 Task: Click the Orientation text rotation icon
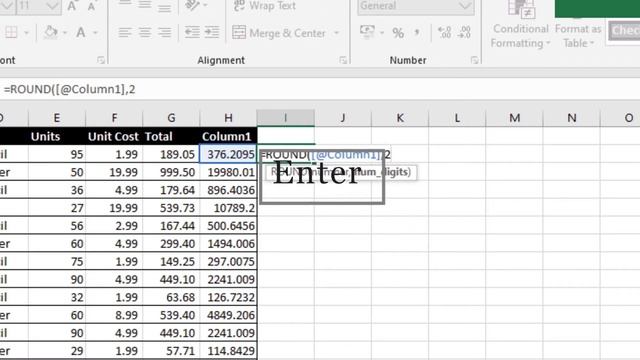tap(192, 5)
